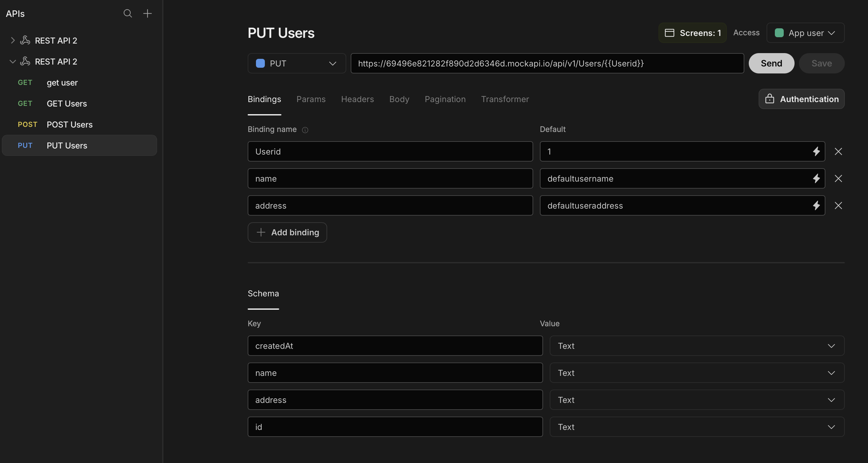Image resolution: width=868 pixels, height=463 pixels.
Task: Open the App user access dropdown
Action: point(805,33)
